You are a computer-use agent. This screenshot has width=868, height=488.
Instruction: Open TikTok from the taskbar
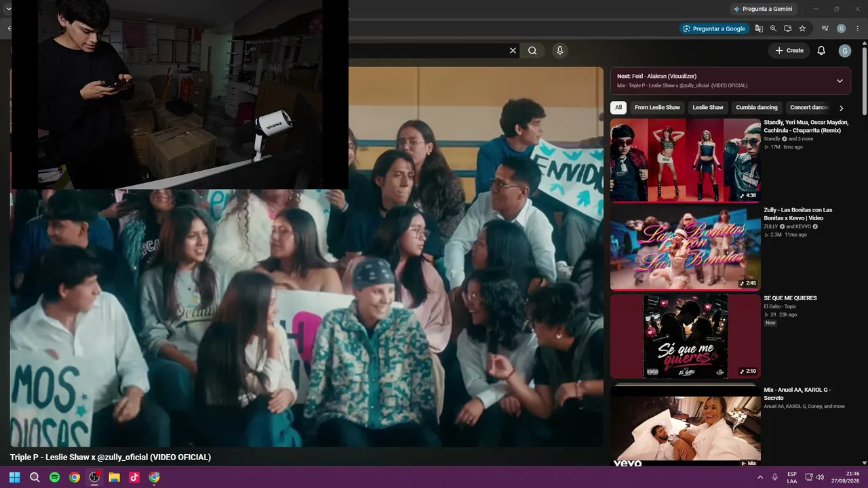[134, 477]
